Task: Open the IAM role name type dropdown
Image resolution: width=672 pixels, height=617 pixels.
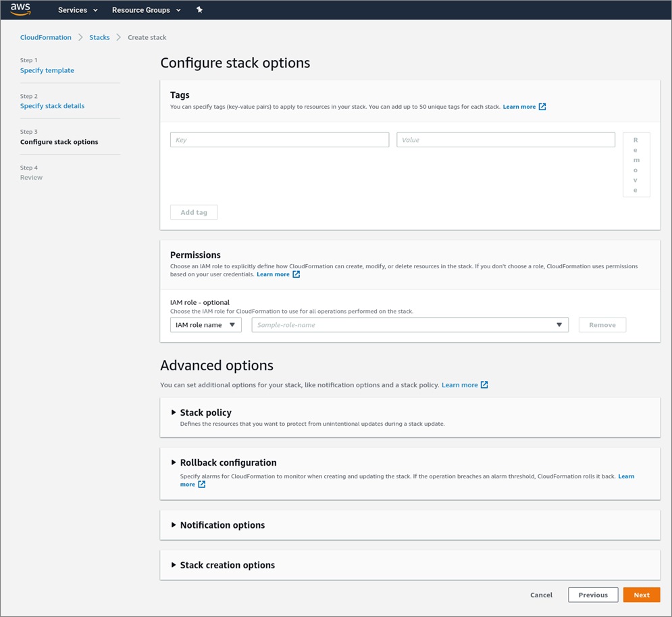Action: coord(206,325)
